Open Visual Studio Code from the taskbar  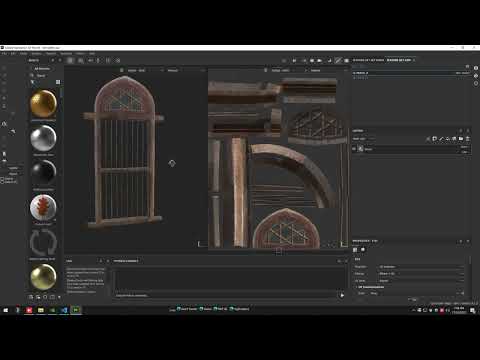point(64,310)
